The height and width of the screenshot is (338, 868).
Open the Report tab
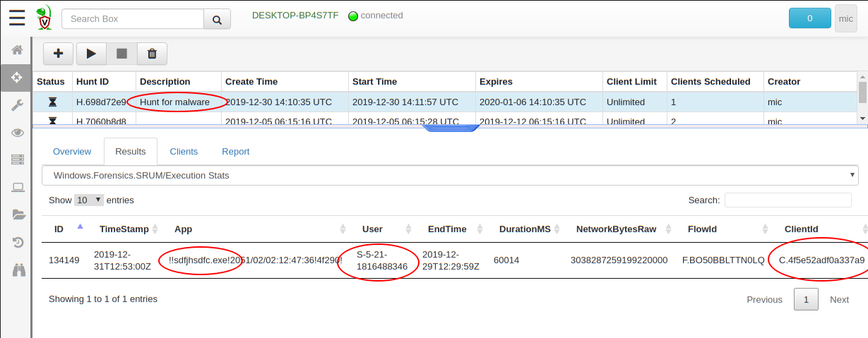click(x=235, y=152)
